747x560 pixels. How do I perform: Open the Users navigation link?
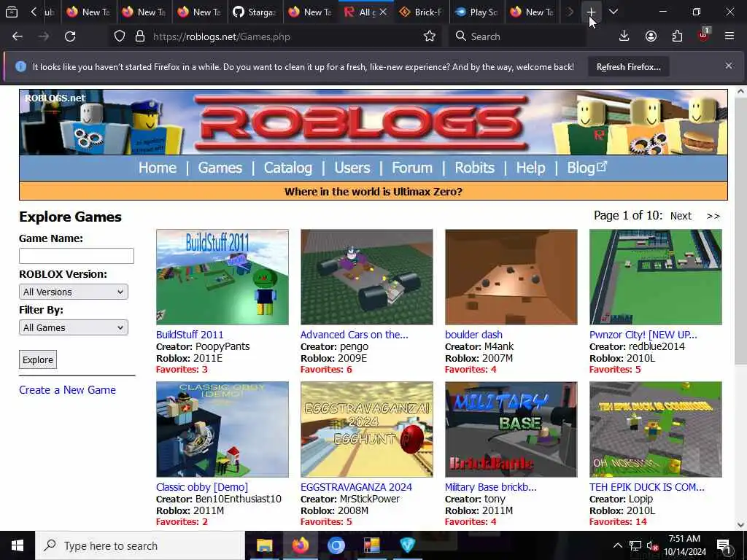click(352, 168)
